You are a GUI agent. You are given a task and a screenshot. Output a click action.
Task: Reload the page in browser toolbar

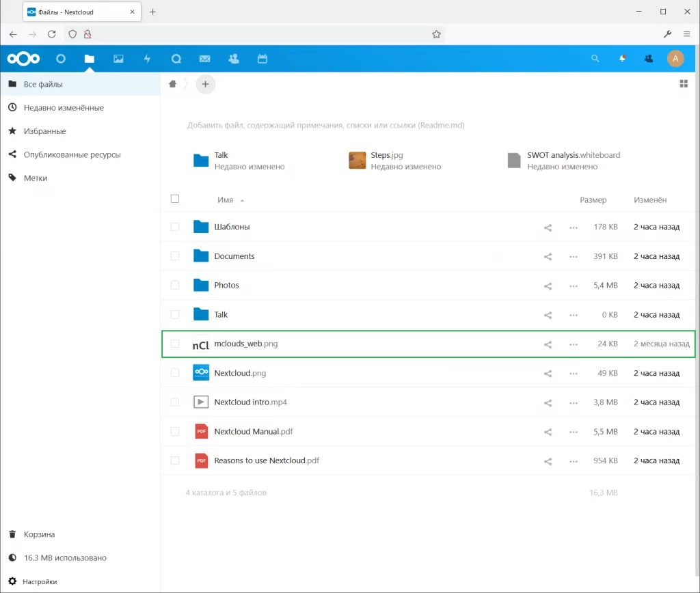[x=52, y=34]
